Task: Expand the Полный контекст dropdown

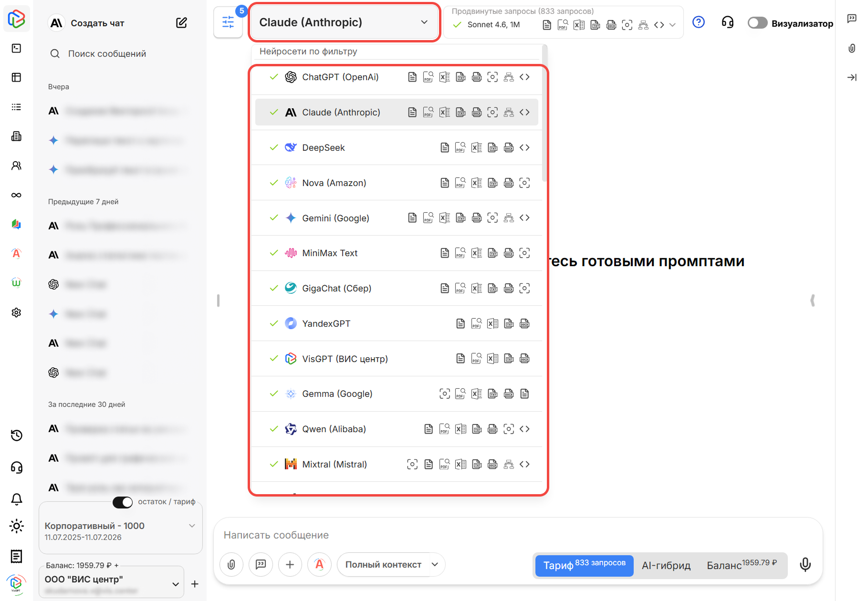Action: [x=435, y=565]
